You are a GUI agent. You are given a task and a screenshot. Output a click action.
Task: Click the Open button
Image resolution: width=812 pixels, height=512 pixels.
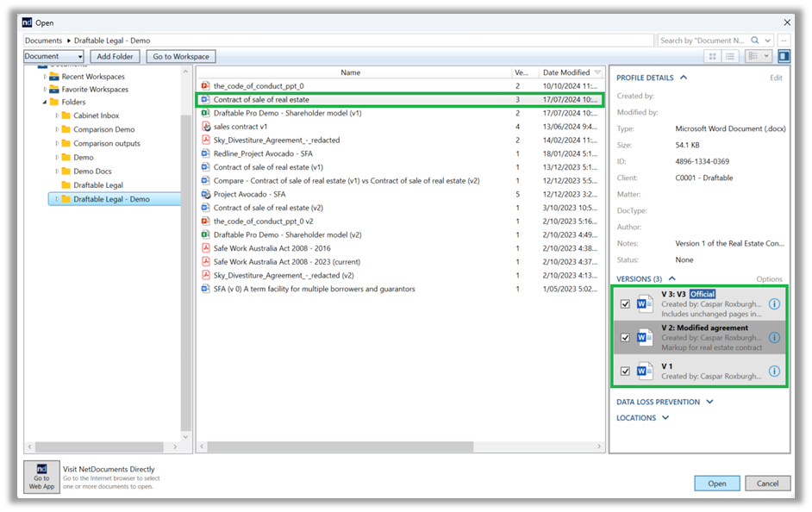tap(716, 483)
